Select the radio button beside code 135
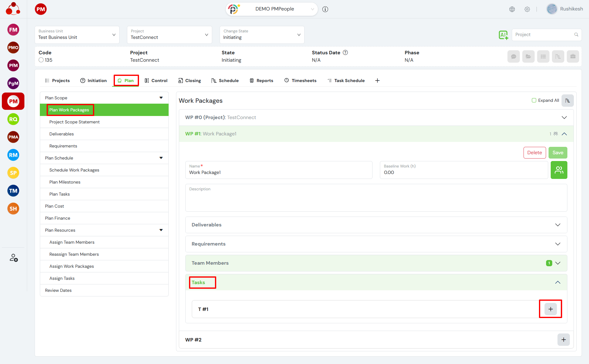This screenshot has height=364, width=589. [x=41, y=60]
